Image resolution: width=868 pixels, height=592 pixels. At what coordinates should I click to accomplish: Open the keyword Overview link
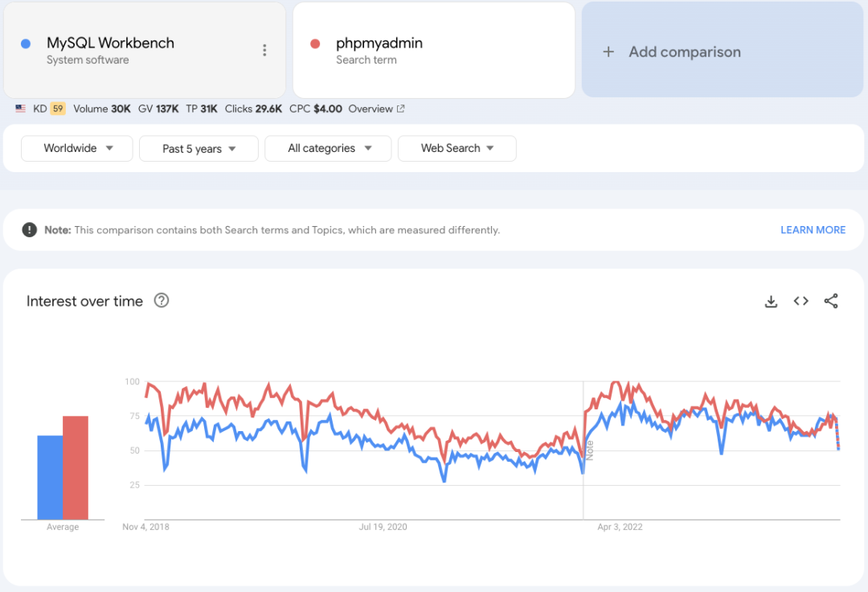[376, 109]
